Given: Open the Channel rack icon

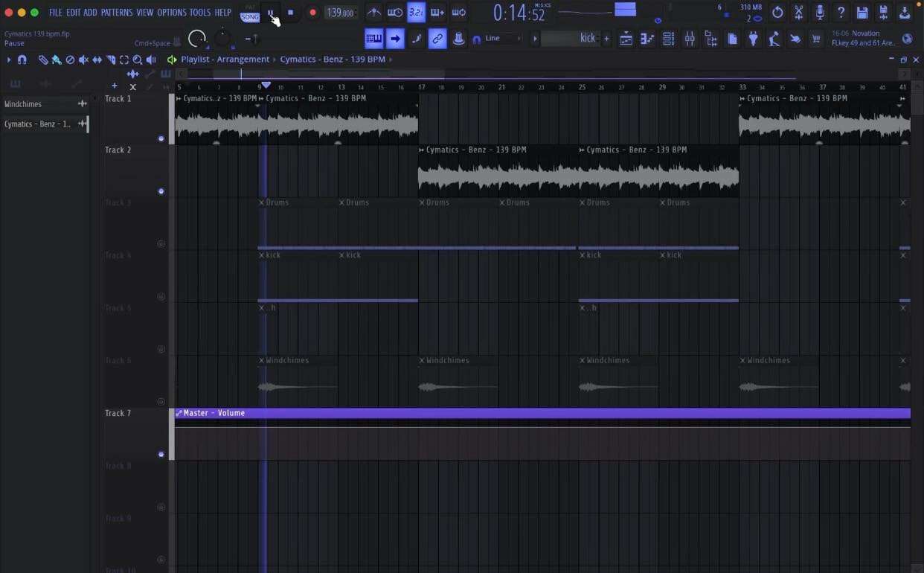Looking at the screenshot, I should (x=669, y=39).
